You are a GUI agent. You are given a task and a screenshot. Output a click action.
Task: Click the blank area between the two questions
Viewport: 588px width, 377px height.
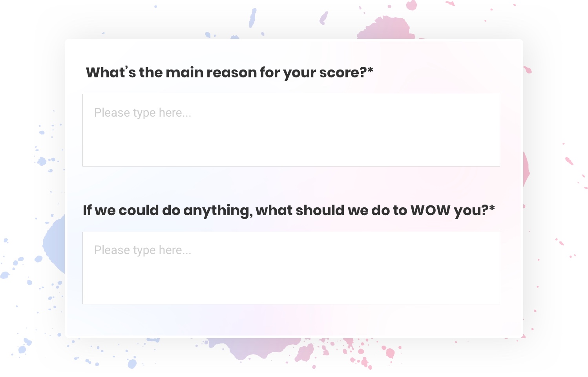coord(291,185)
